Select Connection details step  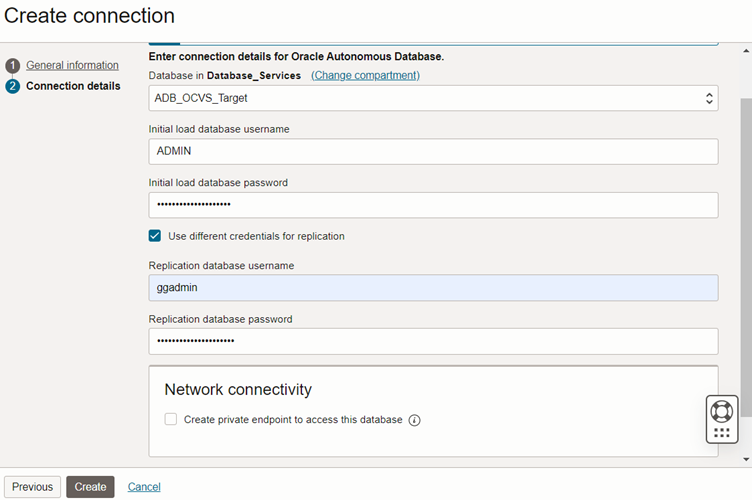tap(73, 86)
